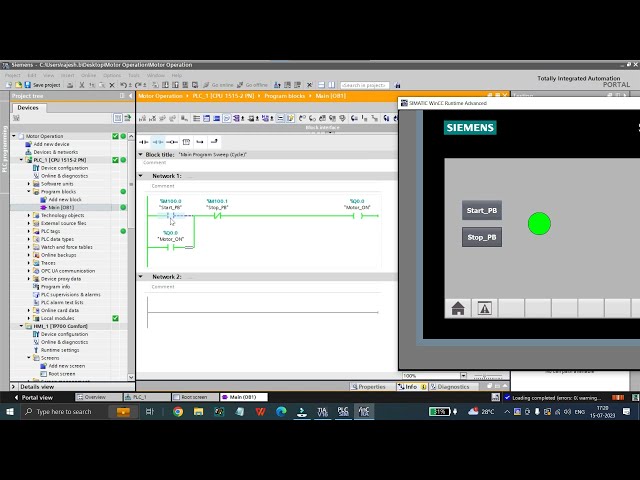Collapse the Project tree panel arrow

[131, 96]
